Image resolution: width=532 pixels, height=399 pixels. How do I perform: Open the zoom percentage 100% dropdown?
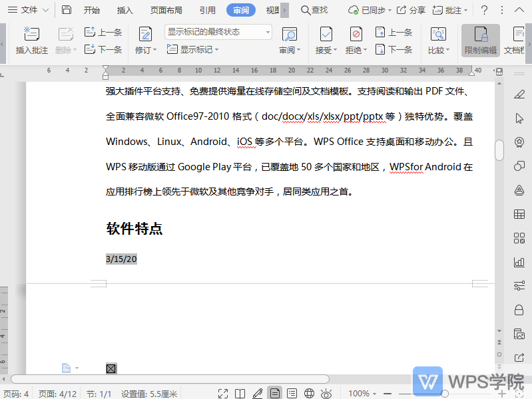point(364,394)
